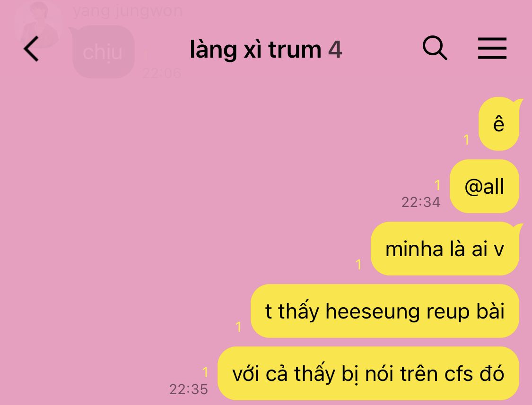Screen dimensions: 532x405
Task: Tap the chat title làng xì trum
Action: click(x=255, y=50)
